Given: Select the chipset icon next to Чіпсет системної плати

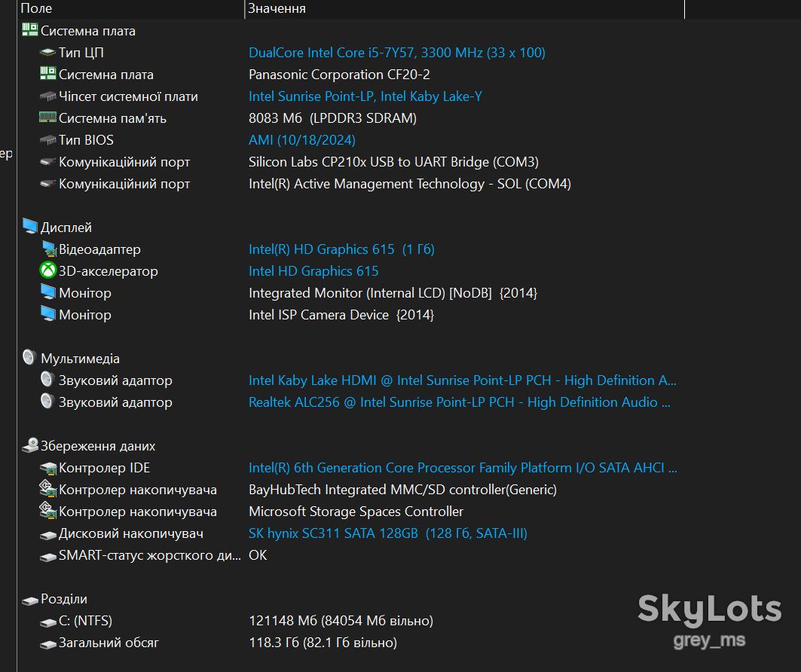Looking at the screenshot, I should pyautogui.click(x=48, y=96).
